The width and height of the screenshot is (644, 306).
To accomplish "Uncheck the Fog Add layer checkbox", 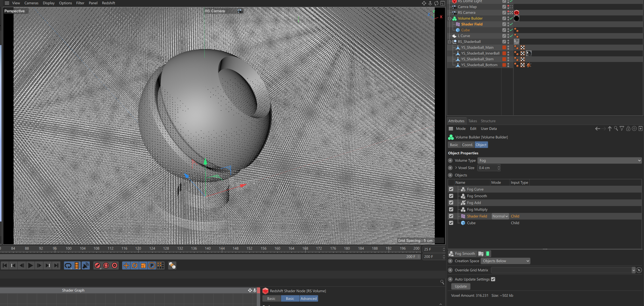I will tap(451, 203).
